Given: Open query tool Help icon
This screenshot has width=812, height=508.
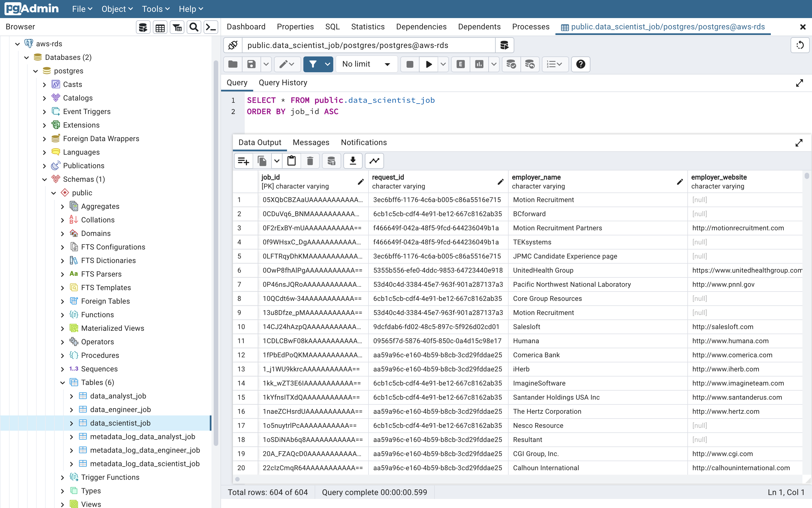Looking at the screenshot, I should tap(581, 64).
